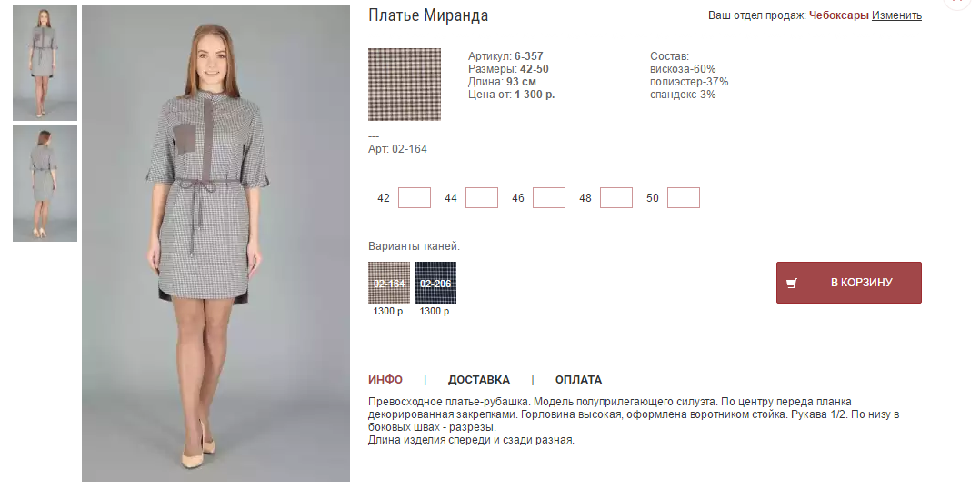Image resolution: width=980 pixels, height=489 pixels.
Task: Open the ДОСТАВКА tab
Action: [x=479, y=380]
